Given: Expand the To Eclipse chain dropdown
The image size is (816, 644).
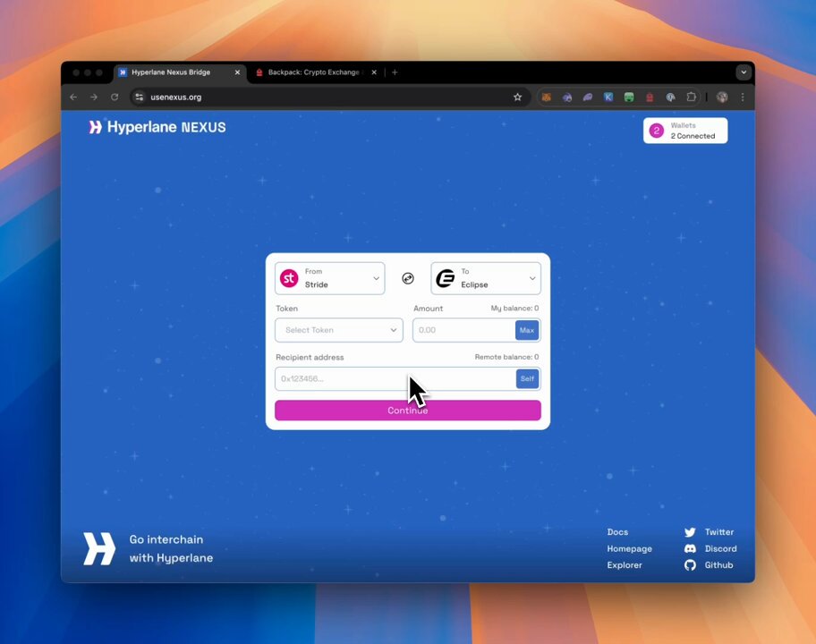Looking at the screenshot, I should tap(486, 278).
